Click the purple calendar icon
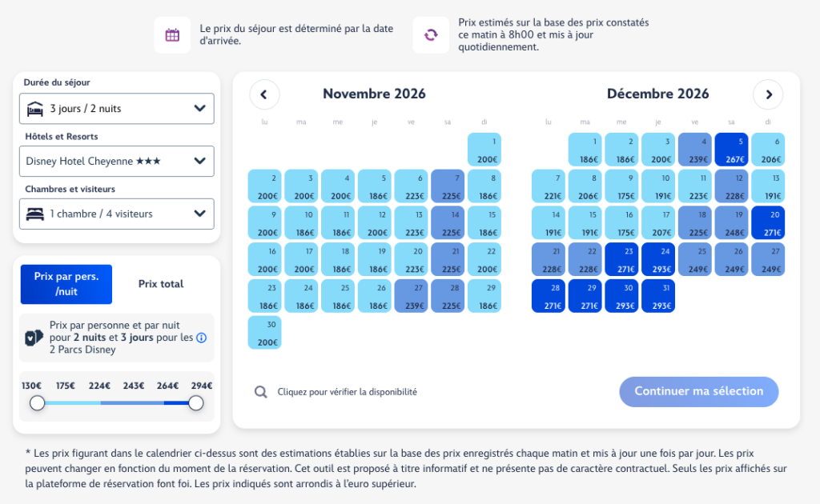Image resolution: width=820 pixels, height=504 pixels. coord(172,35)
